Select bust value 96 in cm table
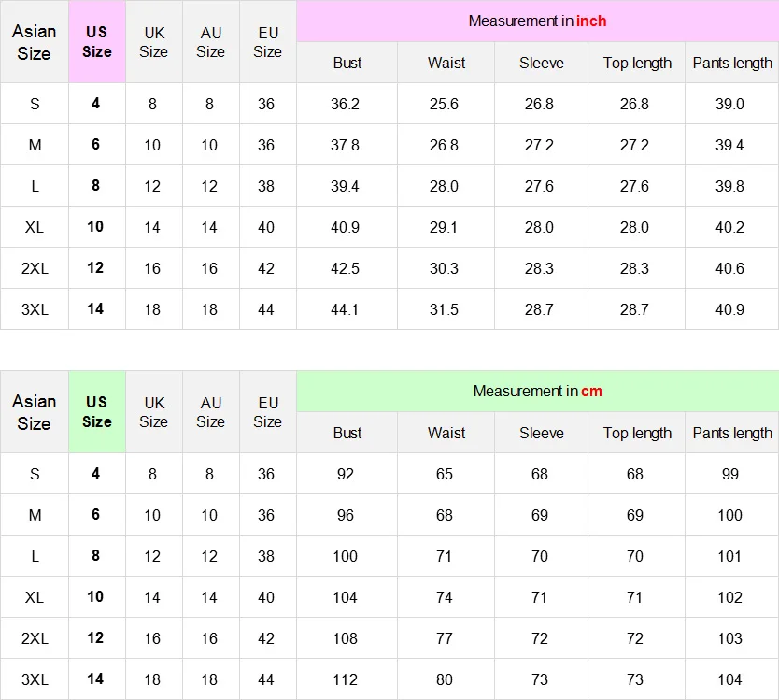The width and height of the screenshot is (779, 700). pos(346,515)
